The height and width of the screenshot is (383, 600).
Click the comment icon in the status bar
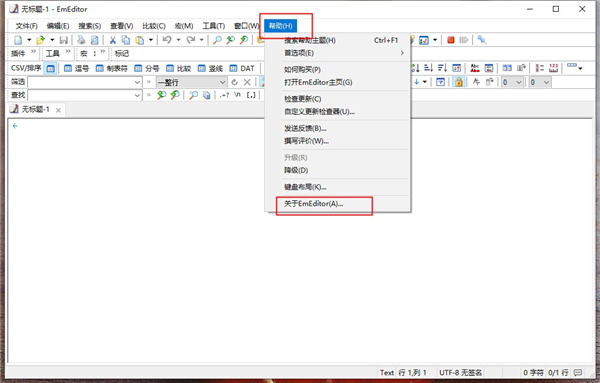pyautogui.click(x=578, y=372)
